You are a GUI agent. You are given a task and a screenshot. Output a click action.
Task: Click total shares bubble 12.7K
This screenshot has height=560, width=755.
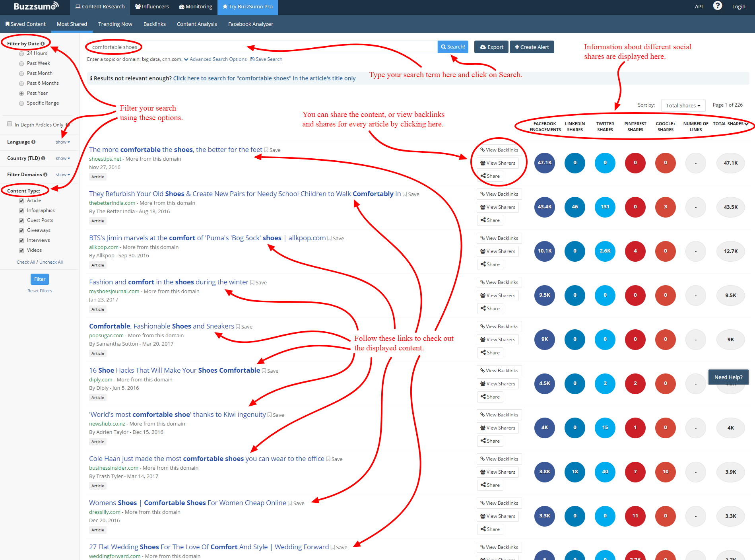tap(731, 251)
